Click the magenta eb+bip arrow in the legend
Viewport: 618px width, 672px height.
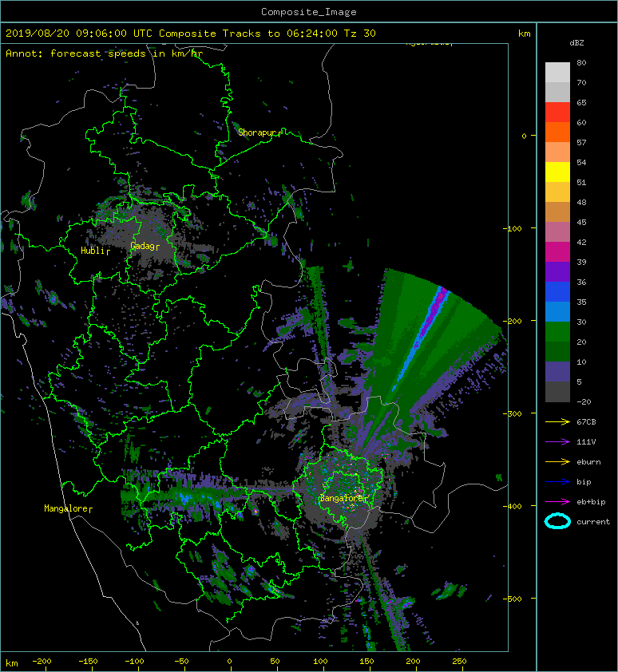point(557,502)
